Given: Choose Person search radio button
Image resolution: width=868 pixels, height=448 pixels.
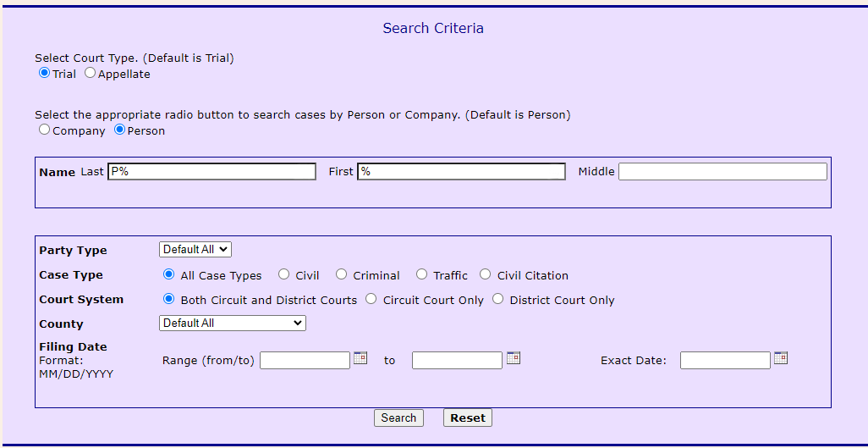Looking at the screenshot, I should (x=119, y=130).
